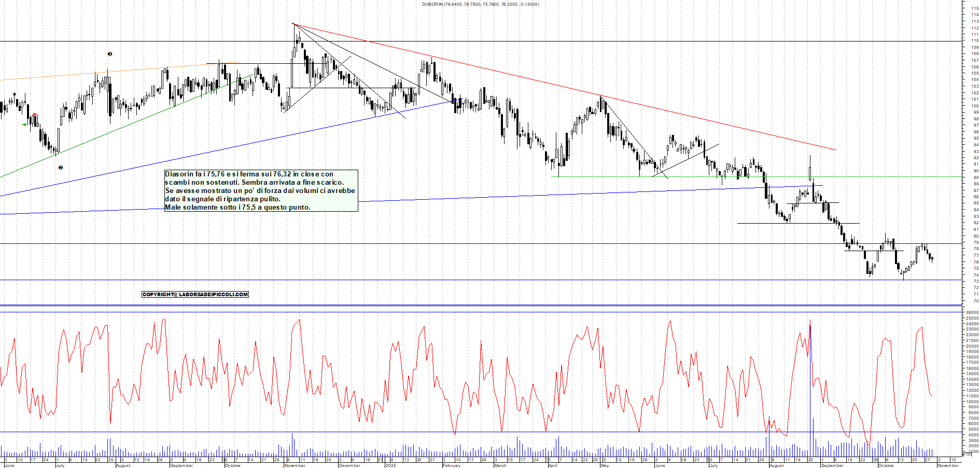Click the wave marker number 2
The image size is (980, 468).
coord(61,168)
